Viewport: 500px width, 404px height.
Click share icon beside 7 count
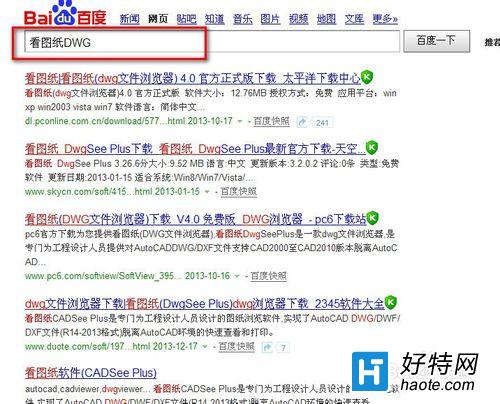point(267,348)
